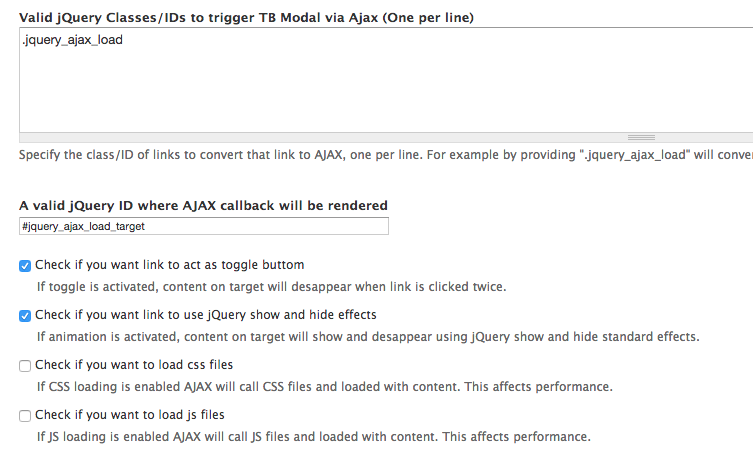This screenshot has height=451, width=753.
Task: Click the 'Valid jQuery Classes/IDs to trigger TB Modal' heading
Action: pos(246,18)
